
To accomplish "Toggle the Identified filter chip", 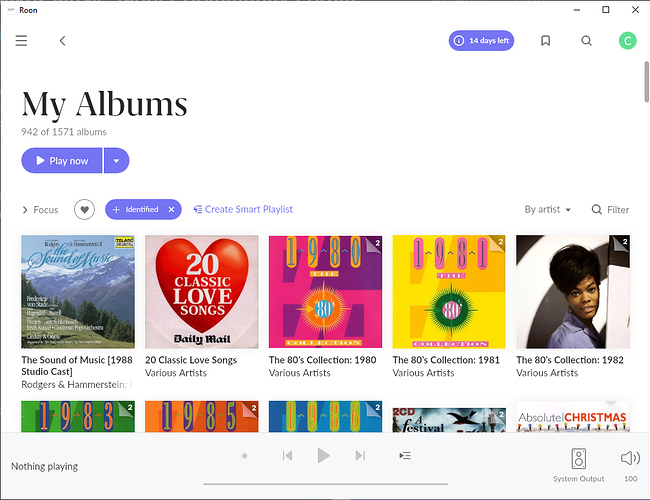I will pos(136,210).
